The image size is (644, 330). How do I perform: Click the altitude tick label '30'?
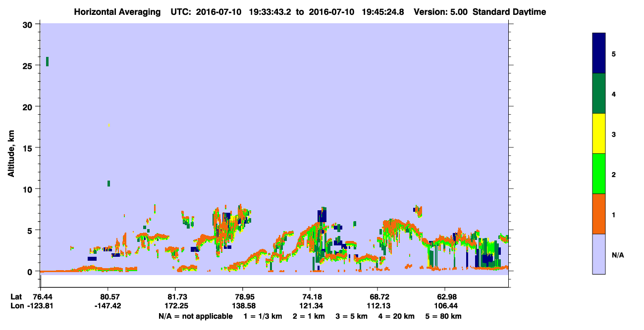(29, 24)
